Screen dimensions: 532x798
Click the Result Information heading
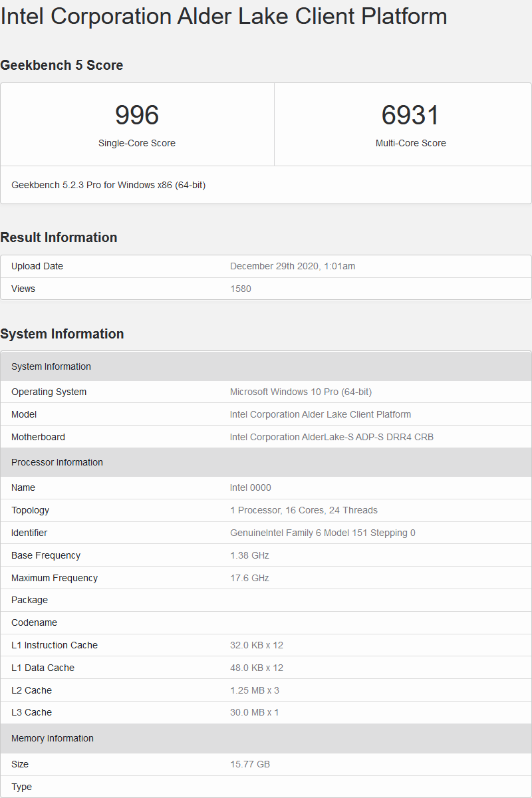click(x=59, y=237)
